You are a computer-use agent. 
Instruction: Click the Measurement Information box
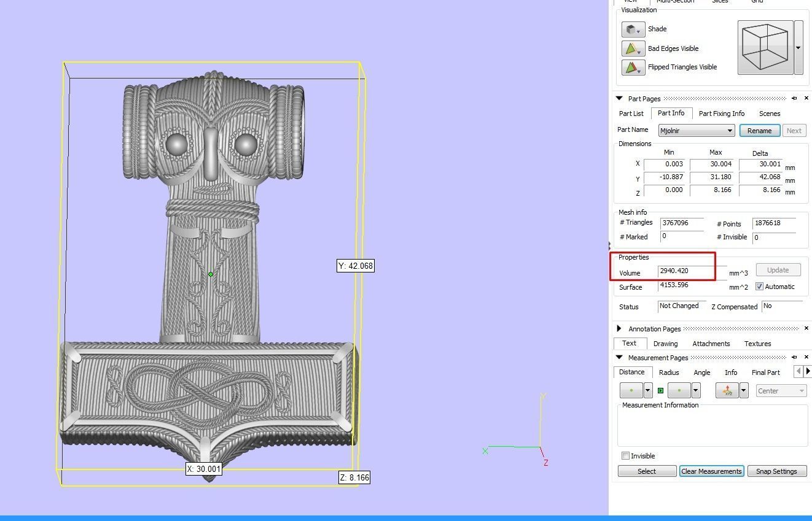[x=712, y=425]
